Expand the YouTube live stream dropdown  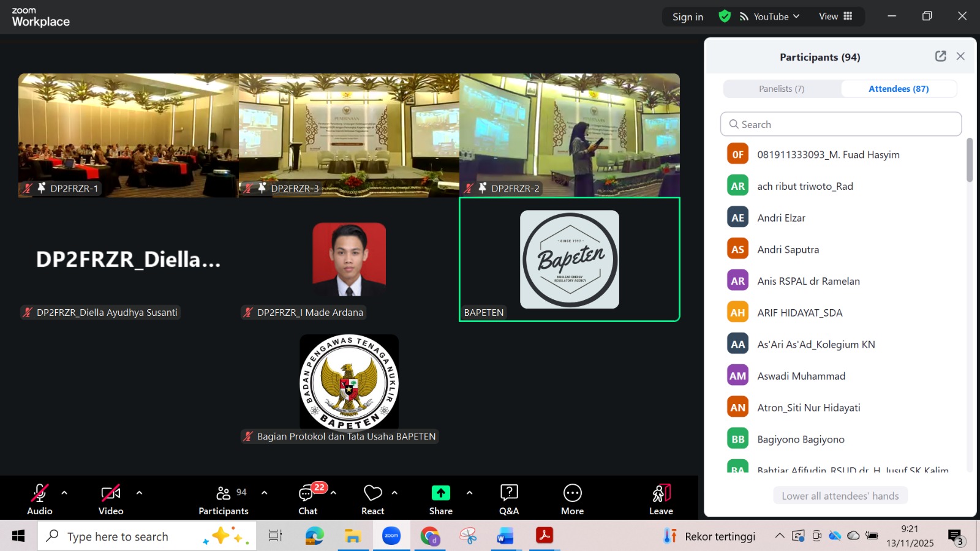coord(796,17)
